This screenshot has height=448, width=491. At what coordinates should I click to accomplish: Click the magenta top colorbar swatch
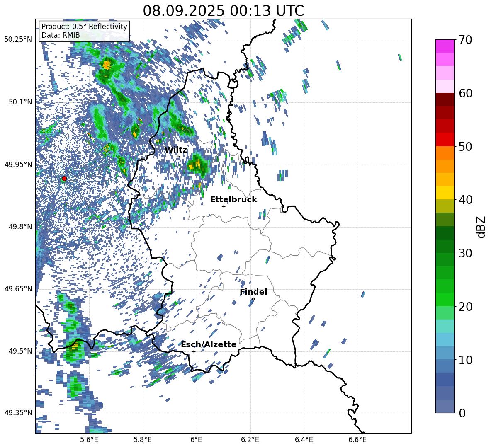(445, 46)
